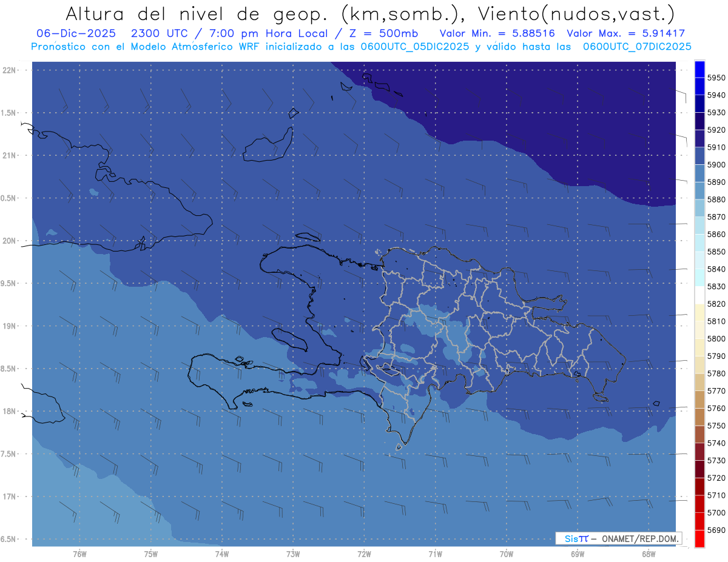Click the legend swatch between 5880 and 5890
The width and height of the screenshot is (728, 562).
point(699,191)
